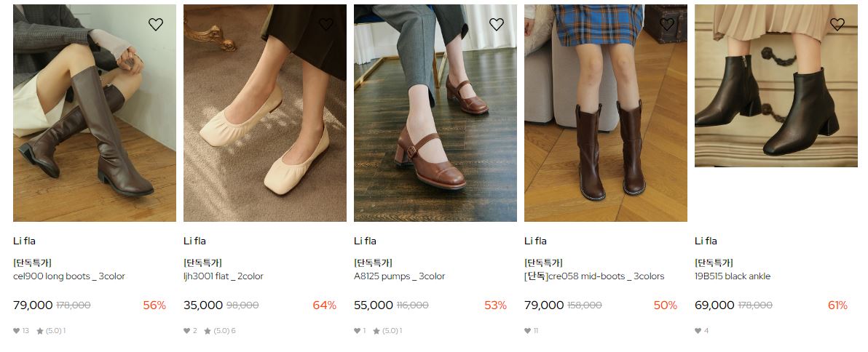Open A8125 pumps _ 3color product title

[400, 276]
